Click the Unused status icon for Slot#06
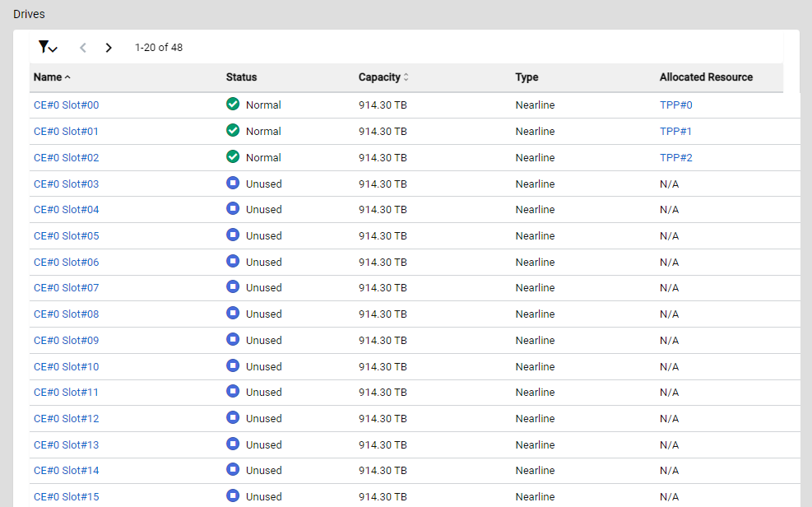The image size is (812, 507). click(233, 261)
